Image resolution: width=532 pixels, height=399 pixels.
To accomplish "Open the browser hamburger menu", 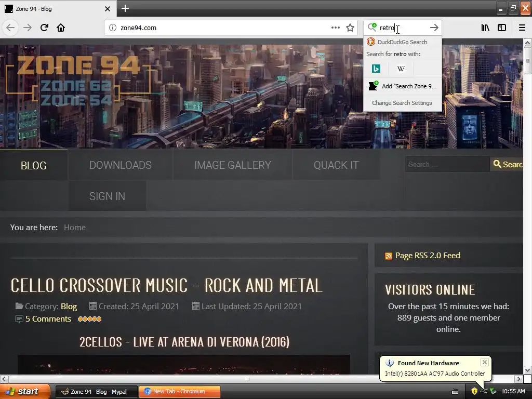I will click(522, 28).
